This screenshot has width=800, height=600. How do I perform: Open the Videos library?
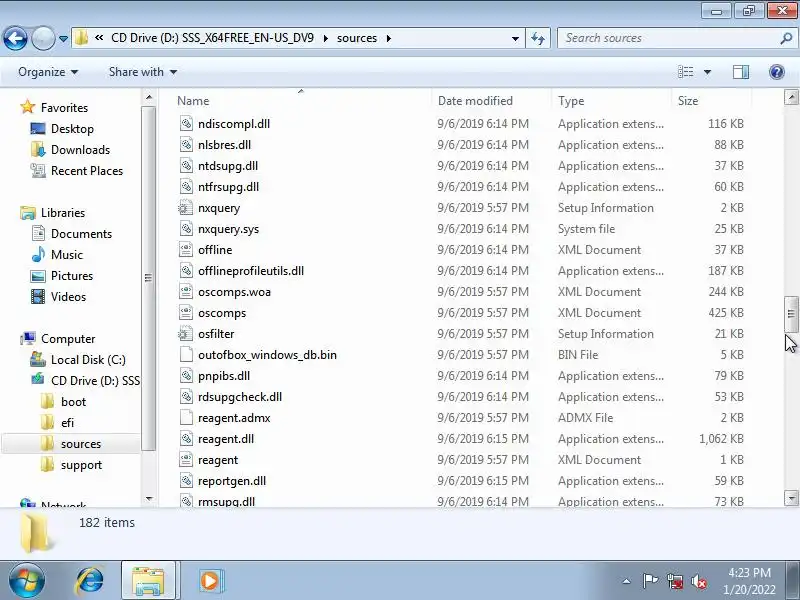pyautogui.click(x=68, y=296)
